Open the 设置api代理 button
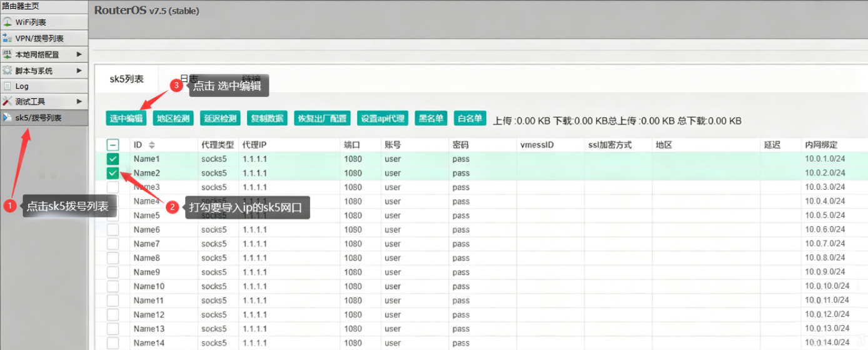Viewport: 868px width, 350px height. [383, 118]
